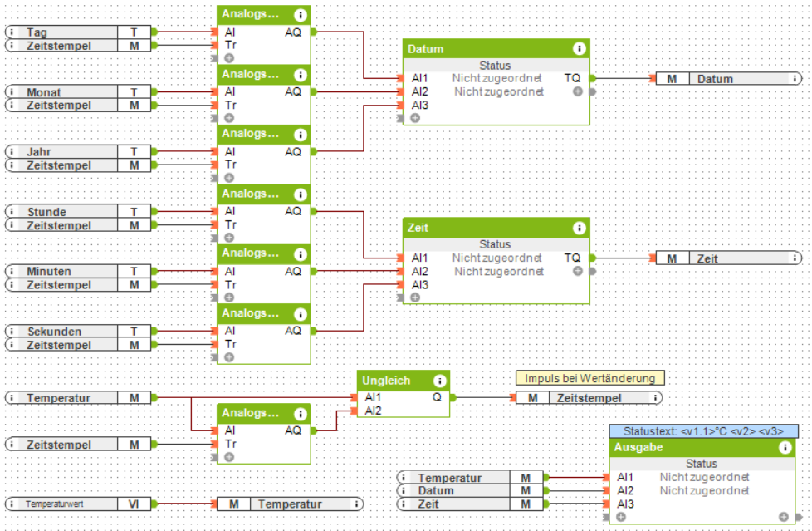812x531 pixels.
Task: Click bottom-left plus icon in Ausgabe block
Action: (x=621, y=517)
